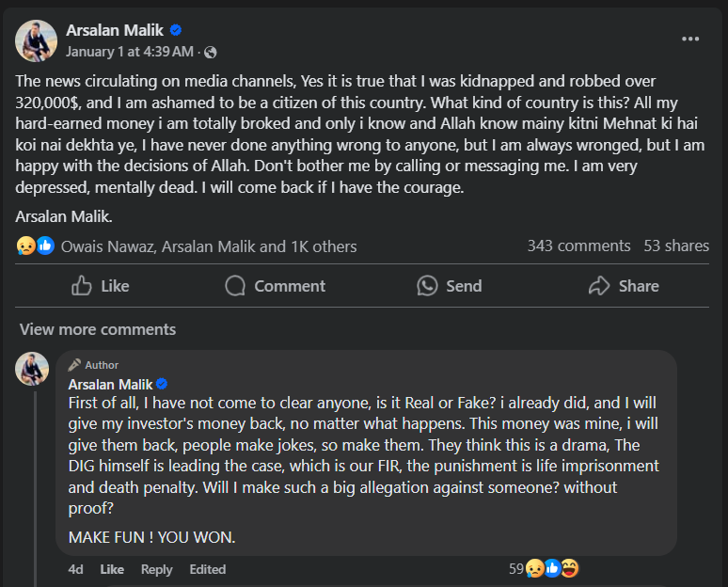Click the Author pencil badge on the comment
The image size is (728, 587).
tap(93, 365)
